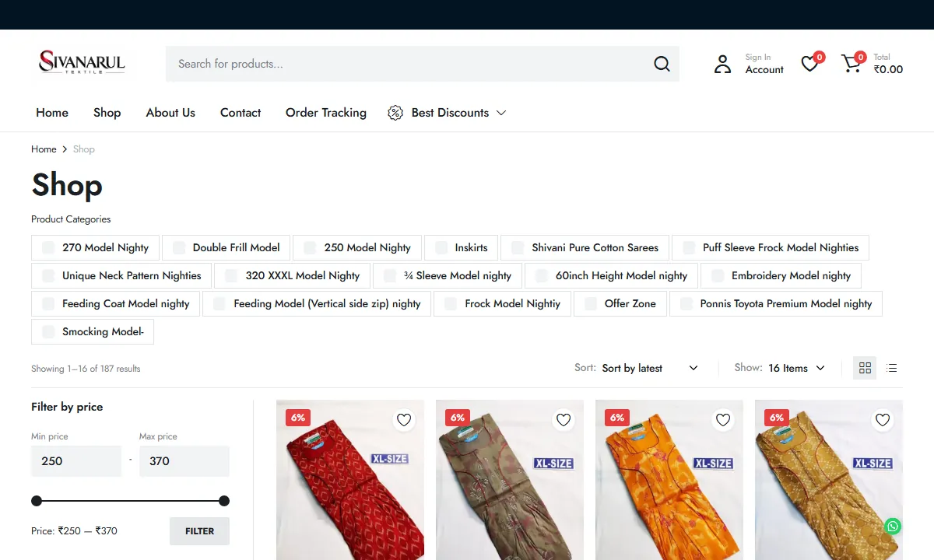Check Shivani Pure Cotton Sarees category
This screenshot has height=560, width=934.
pyautogui.click(x=518, y=247)
